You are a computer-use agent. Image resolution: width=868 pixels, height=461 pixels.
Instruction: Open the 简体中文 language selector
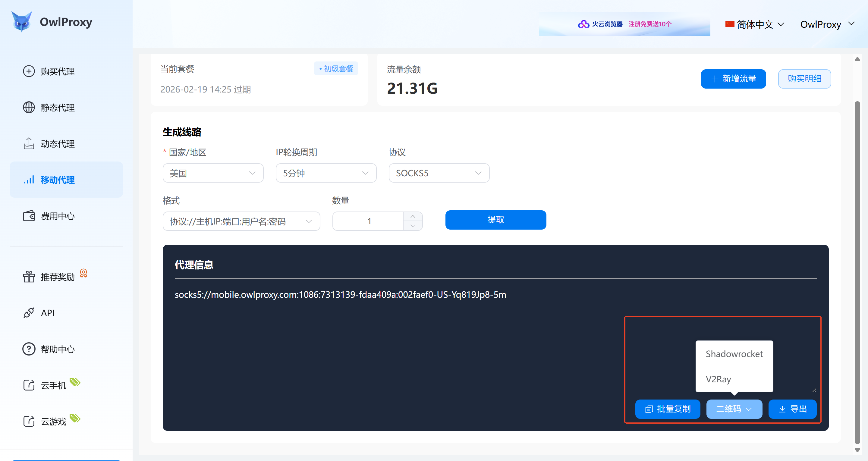pos(755,24)
